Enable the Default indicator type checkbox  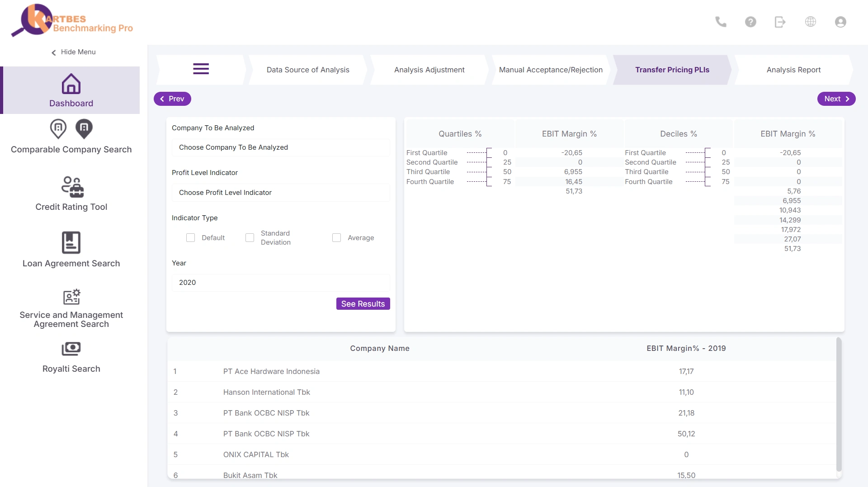tap(191, 238)
